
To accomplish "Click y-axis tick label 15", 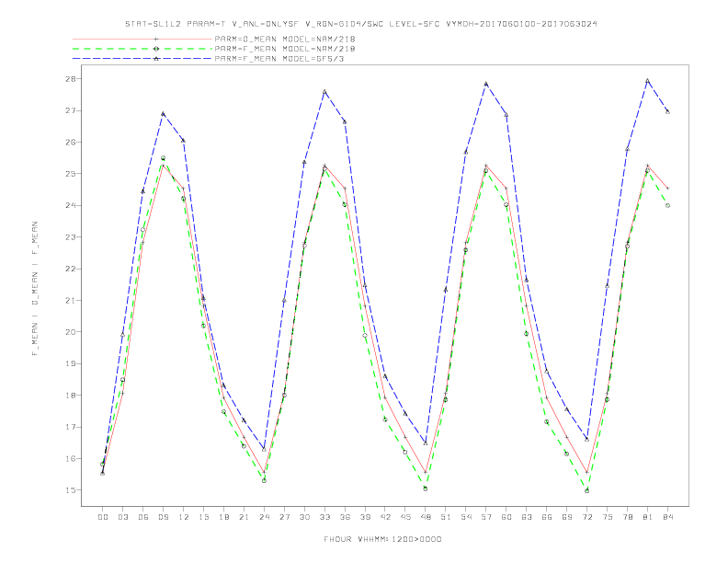I will coord(70,490).
